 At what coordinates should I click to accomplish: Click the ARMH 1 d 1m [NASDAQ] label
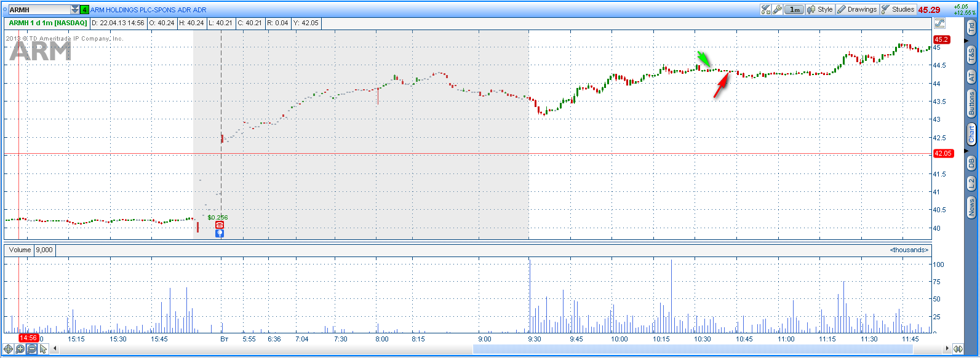(47, 23)
